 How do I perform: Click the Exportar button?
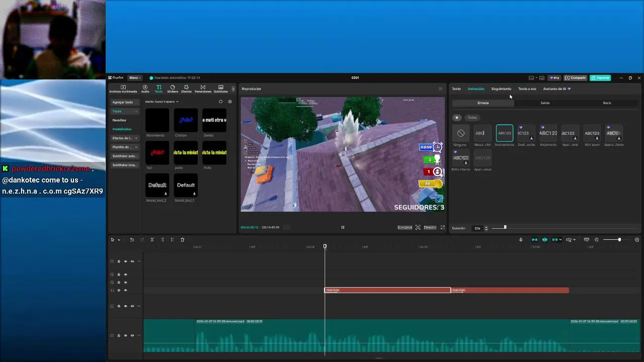(x=600, y=78)
